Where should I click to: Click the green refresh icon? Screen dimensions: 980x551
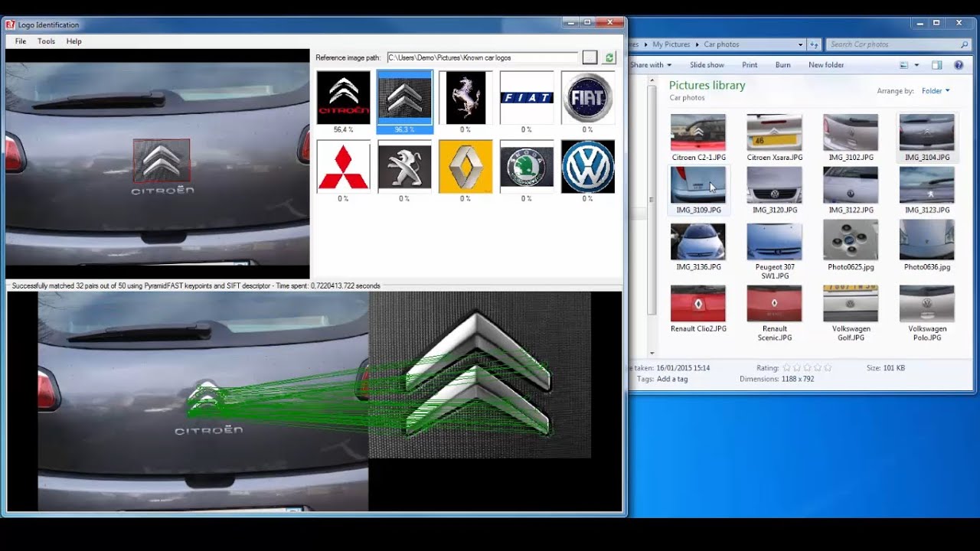point(609,57)
